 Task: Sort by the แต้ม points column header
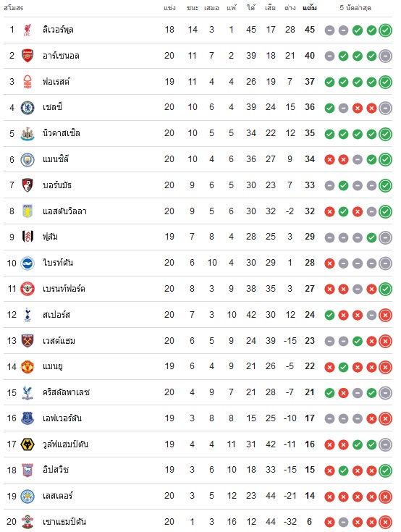point(310,7)
